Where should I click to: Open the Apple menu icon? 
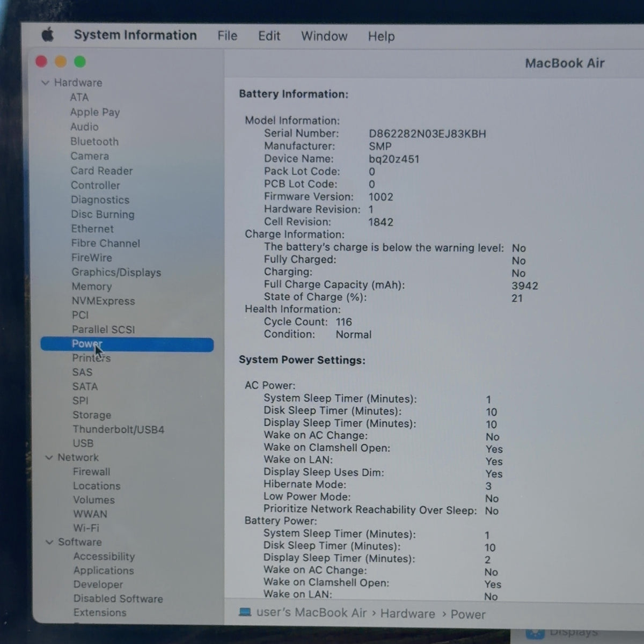coord(48,35)
